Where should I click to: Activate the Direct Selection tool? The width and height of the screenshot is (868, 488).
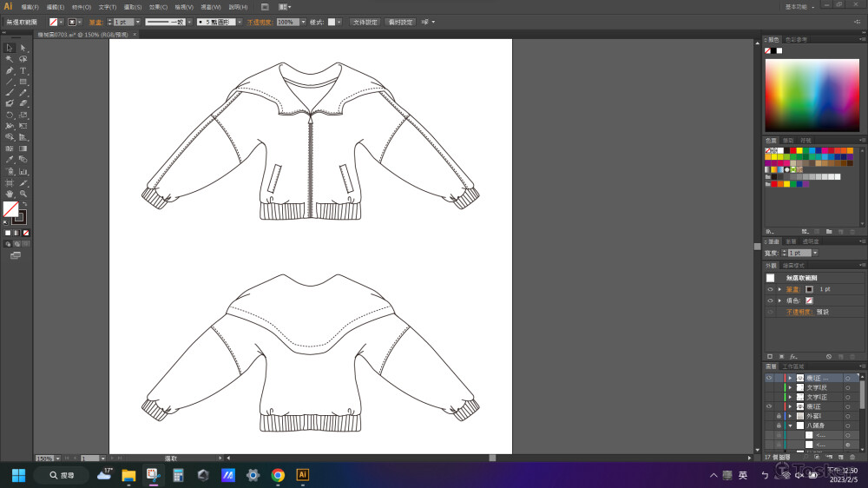tap(23, 48)
